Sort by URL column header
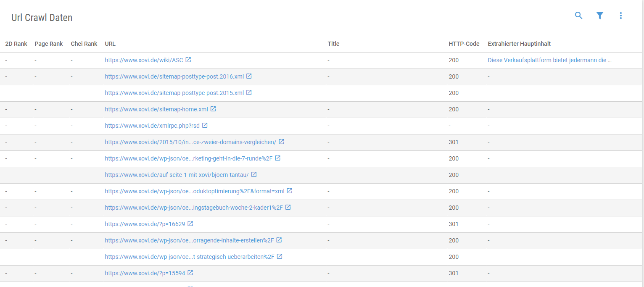The image size is (644, 287). tap(110, 44)
